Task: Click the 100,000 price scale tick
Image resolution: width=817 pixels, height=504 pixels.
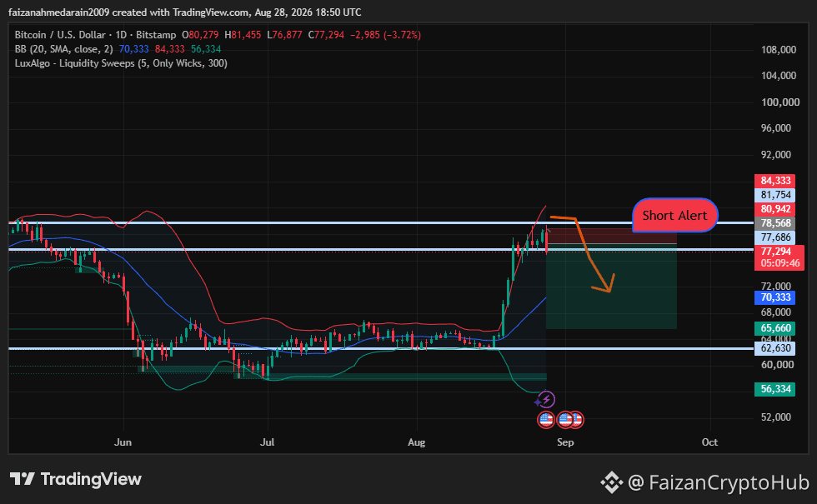Action: coord(780,102)
